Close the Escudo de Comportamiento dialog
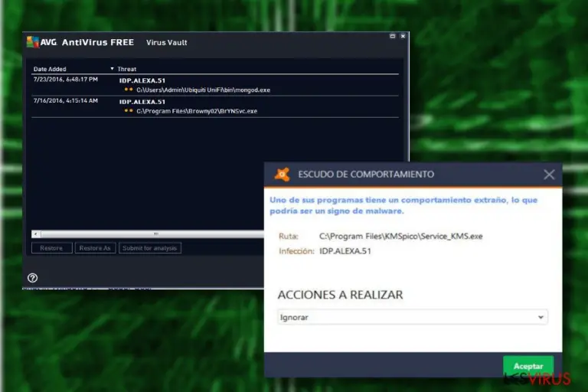 click(x=549, y=175)
